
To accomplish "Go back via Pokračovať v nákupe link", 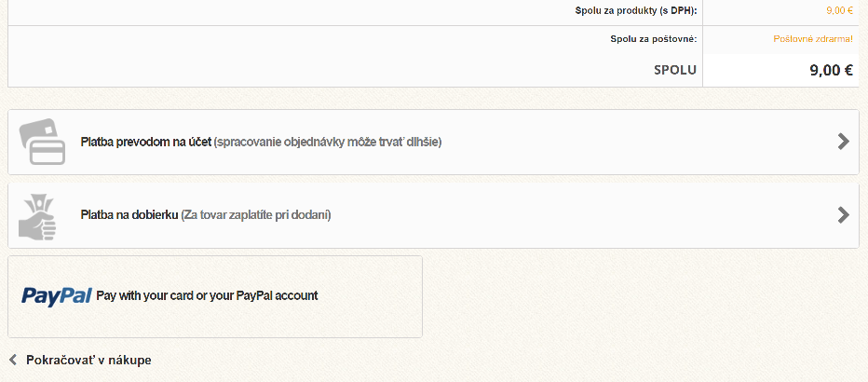I will pyautogui.click(x=88, y=360).
